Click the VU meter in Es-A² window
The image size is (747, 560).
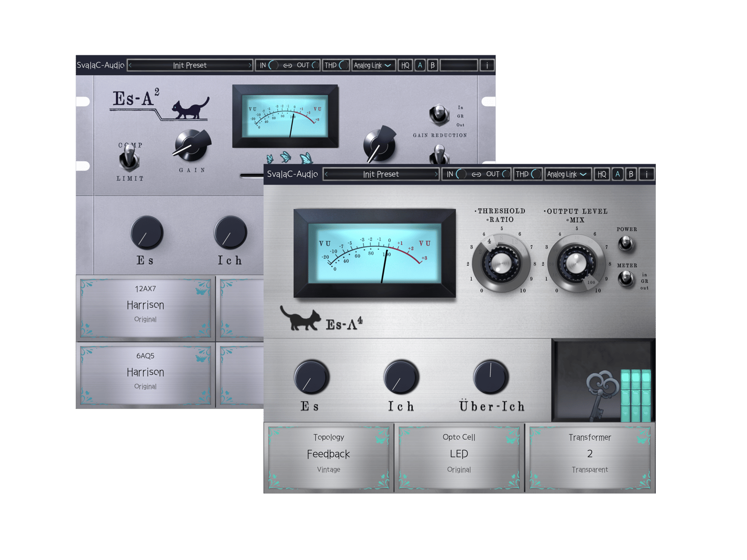(285, 116)
